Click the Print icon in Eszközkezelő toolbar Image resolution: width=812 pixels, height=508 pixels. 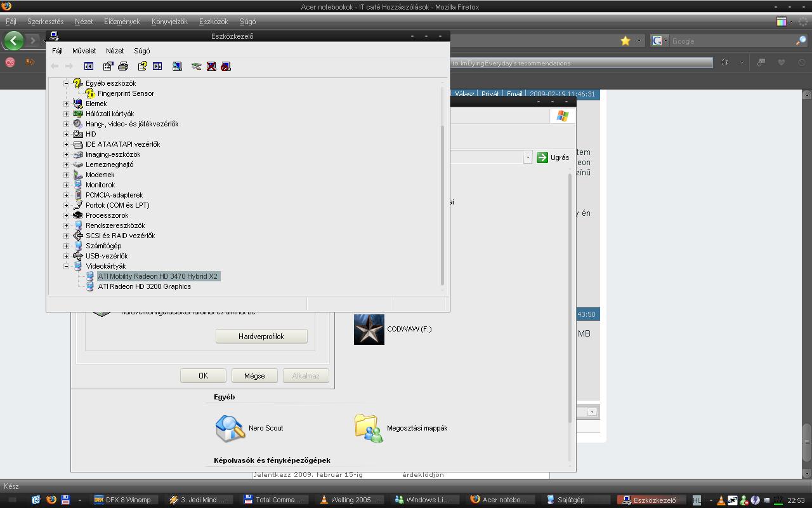point(123,66)
